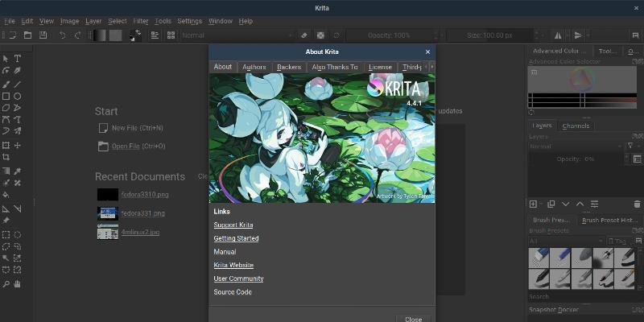Open the Filter menu
Viewport: 644px width, 322px height.
point(141,21)
